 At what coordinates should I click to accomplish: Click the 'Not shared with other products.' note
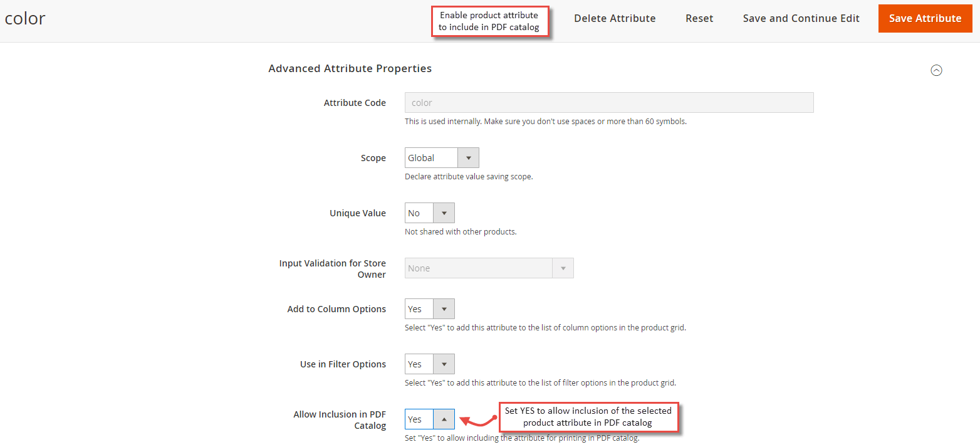tap(461, 232)
